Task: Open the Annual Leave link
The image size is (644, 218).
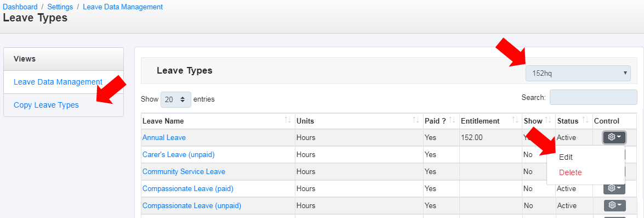Action: click(x=164, y=138)
